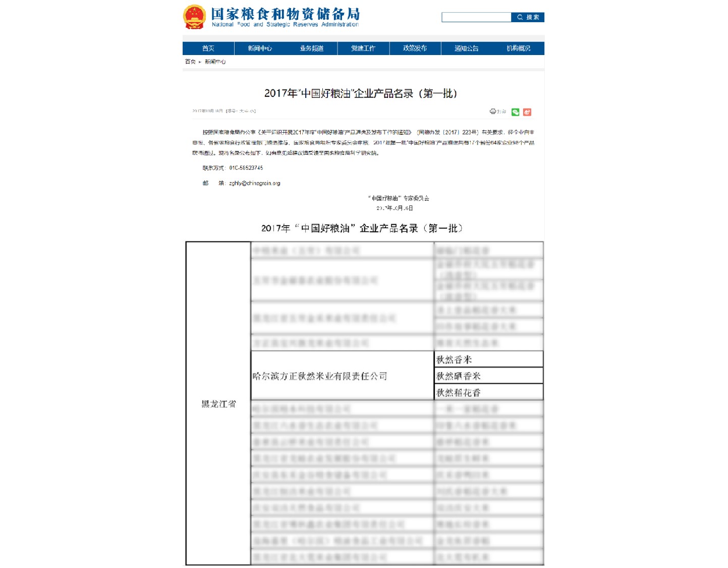This screenshot has height=568, width=728.
Task: Share article via red Weibo icon
Action: tap(527, 112)
